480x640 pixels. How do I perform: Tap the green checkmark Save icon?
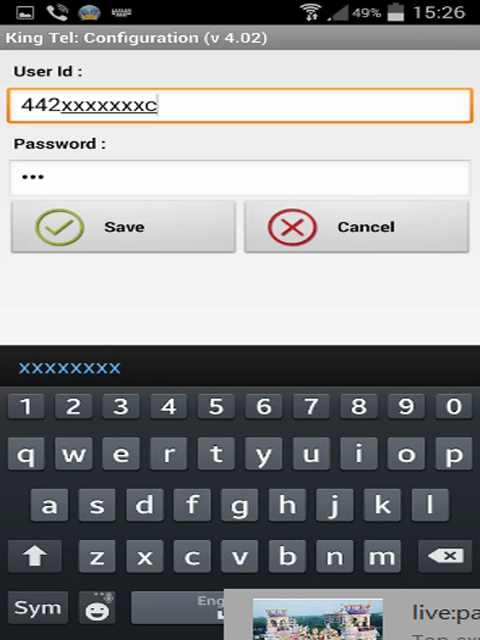[x=60, y=227]
